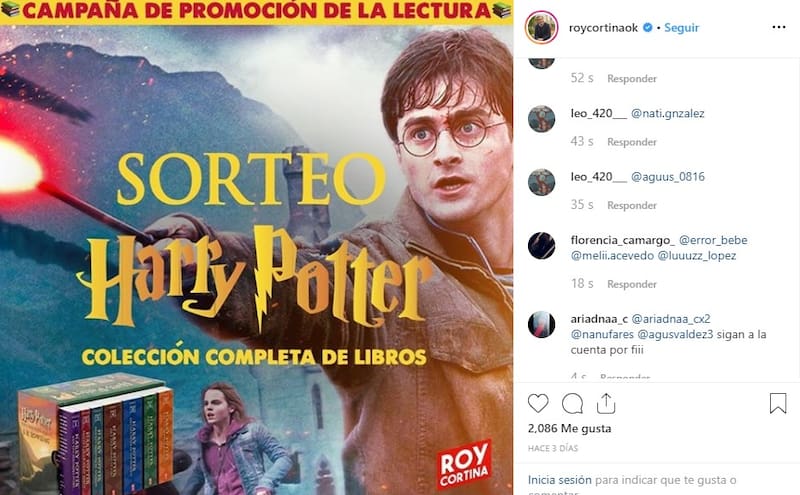Open florencia_camargo_ avatar
Screen dimensions: 800x495
point(541,245)
